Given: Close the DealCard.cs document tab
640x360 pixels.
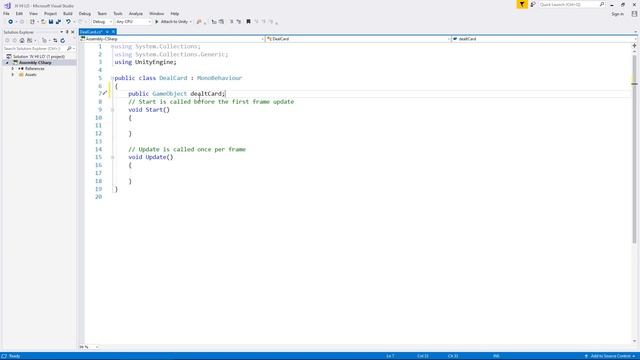Looking at the screenshot, I should click(x=113, y=32).
